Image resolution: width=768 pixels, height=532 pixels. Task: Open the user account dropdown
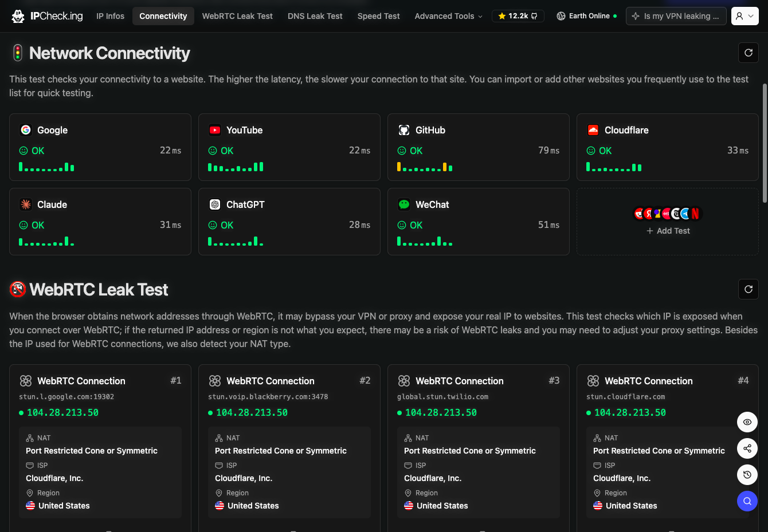[745, 16]
